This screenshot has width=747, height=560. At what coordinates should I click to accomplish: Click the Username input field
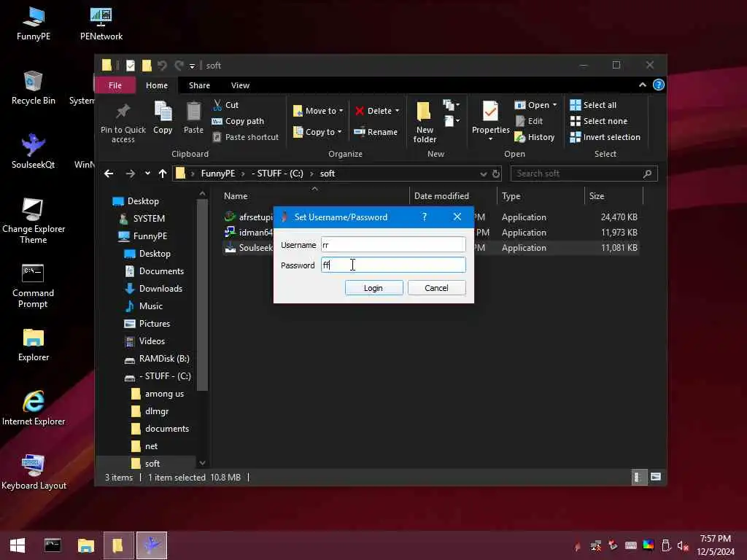click(393, 245)
